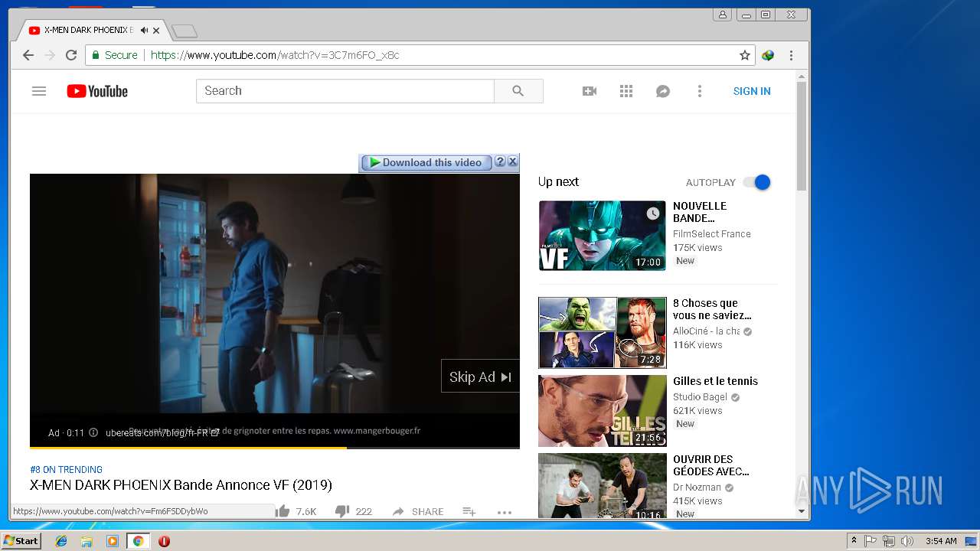
Task: Click volume speaker in system tray
Action: coord(907,541)
